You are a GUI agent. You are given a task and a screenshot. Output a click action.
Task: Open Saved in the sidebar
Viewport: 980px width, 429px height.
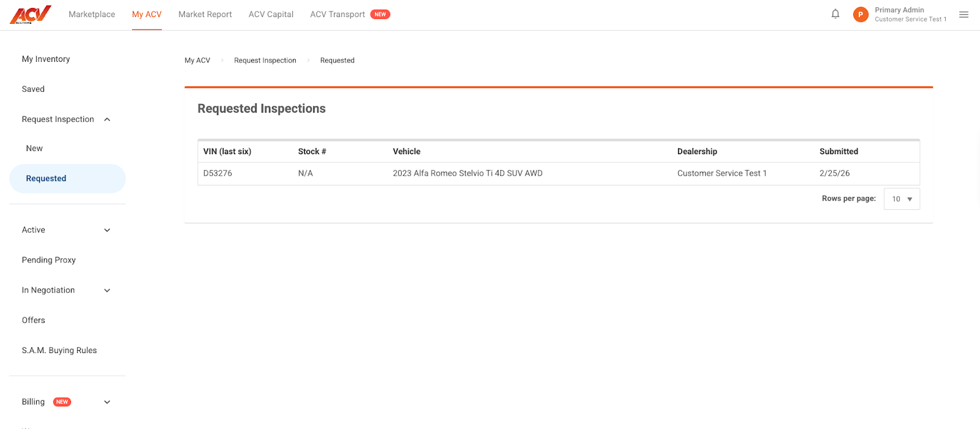[33, 89]
